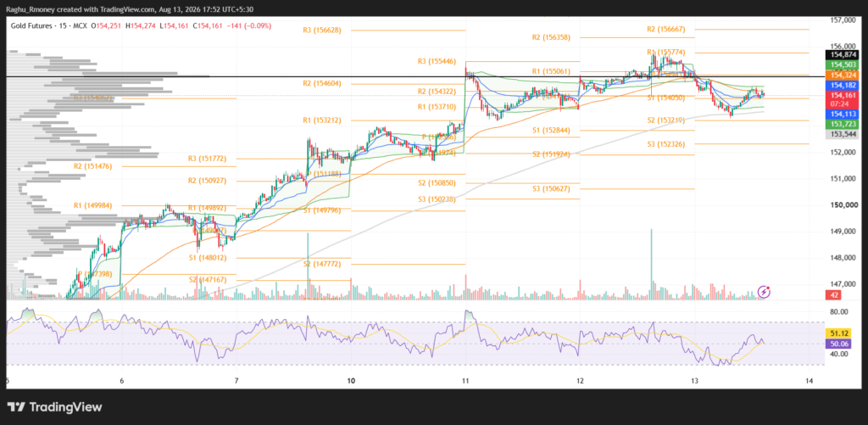
Task: Click the 07:24 bar countdown label
Action: point(841,103)
